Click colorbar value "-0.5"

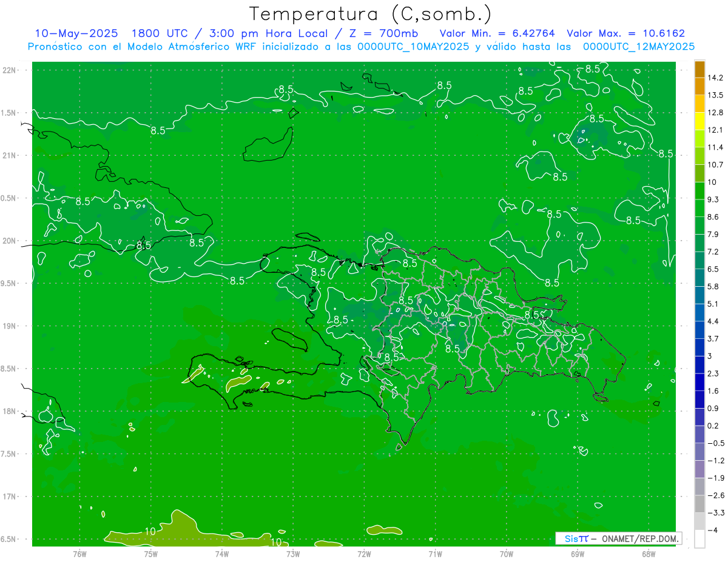click(x=715, y=443)
